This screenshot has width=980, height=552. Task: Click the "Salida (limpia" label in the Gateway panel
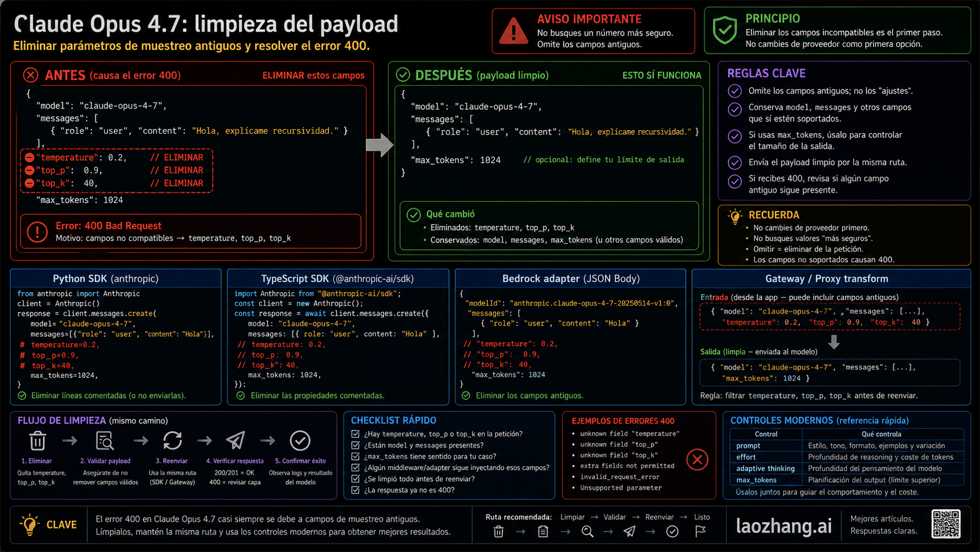click(723, 352)
